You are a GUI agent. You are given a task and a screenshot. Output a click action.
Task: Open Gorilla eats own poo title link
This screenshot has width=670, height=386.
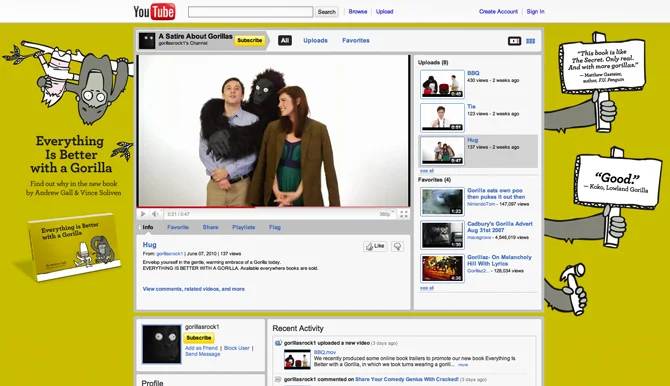click(496, 194)
